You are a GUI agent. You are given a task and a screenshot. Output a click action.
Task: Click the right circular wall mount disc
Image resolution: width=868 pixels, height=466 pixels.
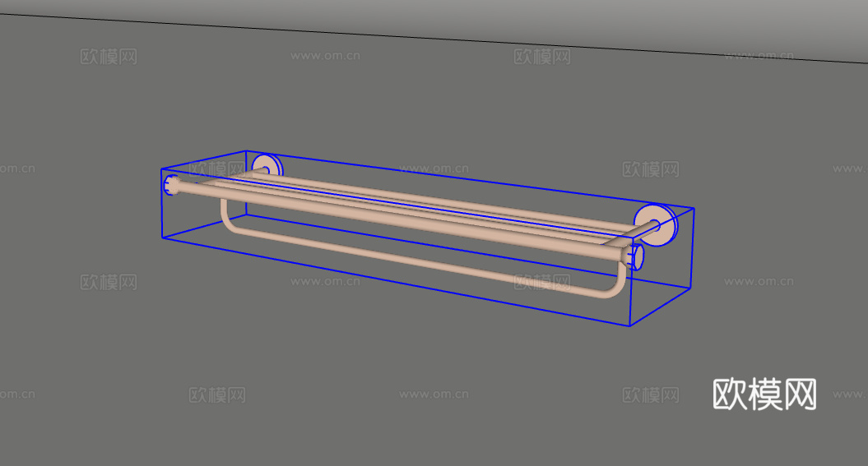click(657, 225)
